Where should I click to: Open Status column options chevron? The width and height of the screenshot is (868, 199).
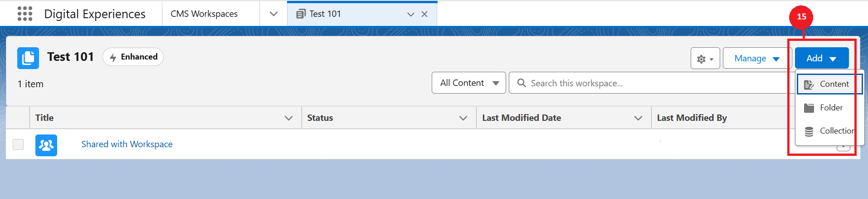coord(463,118)
